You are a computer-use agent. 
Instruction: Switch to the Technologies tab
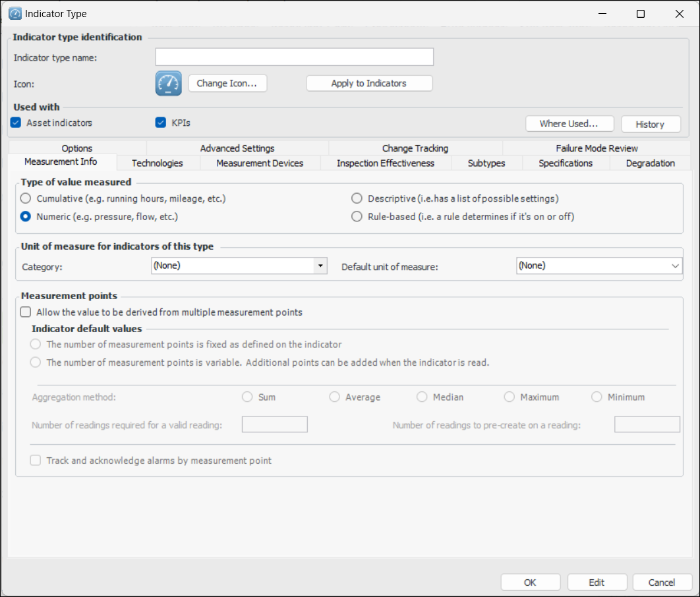pos(158,163)
